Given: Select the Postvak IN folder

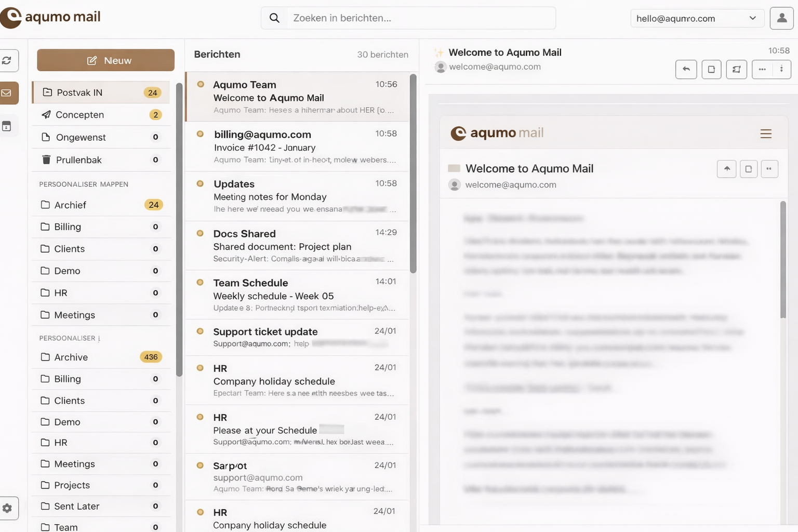Looking at the screenshot, I should tap(101, 92).
